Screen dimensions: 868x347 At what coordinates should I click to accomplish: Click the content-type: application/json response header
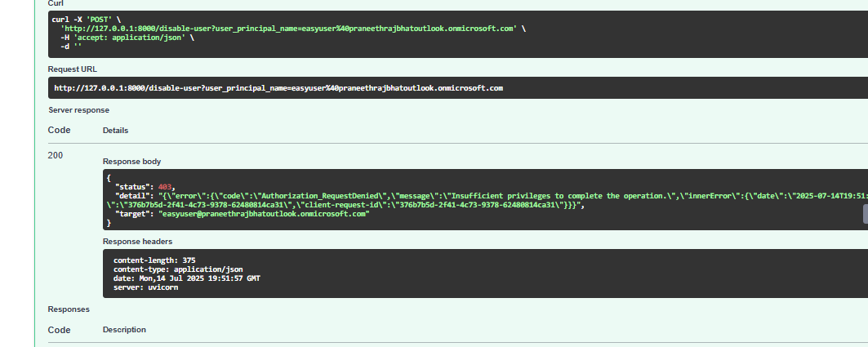click(178, 269)
